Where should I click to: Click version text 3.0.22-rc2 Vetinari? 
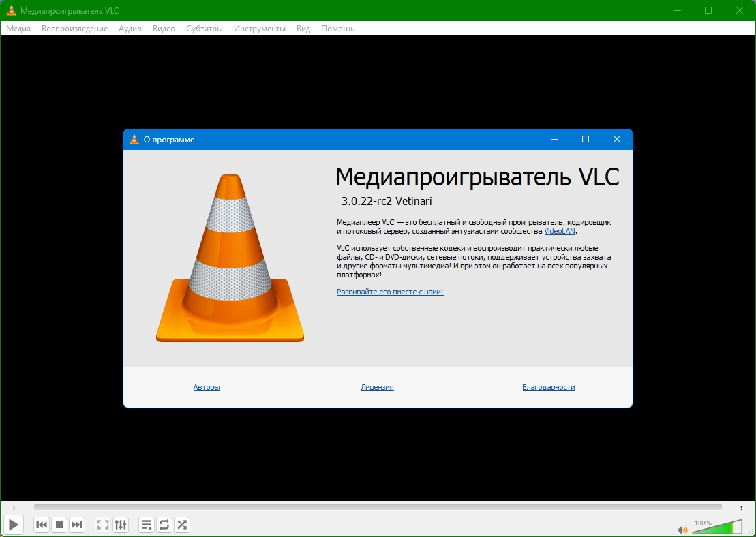click(387, 201)
